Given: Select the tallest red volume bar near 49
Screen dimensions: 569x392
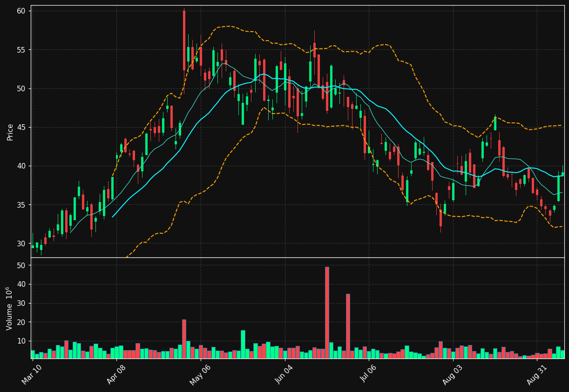Looking at the screenshot, I should [327, 312].
